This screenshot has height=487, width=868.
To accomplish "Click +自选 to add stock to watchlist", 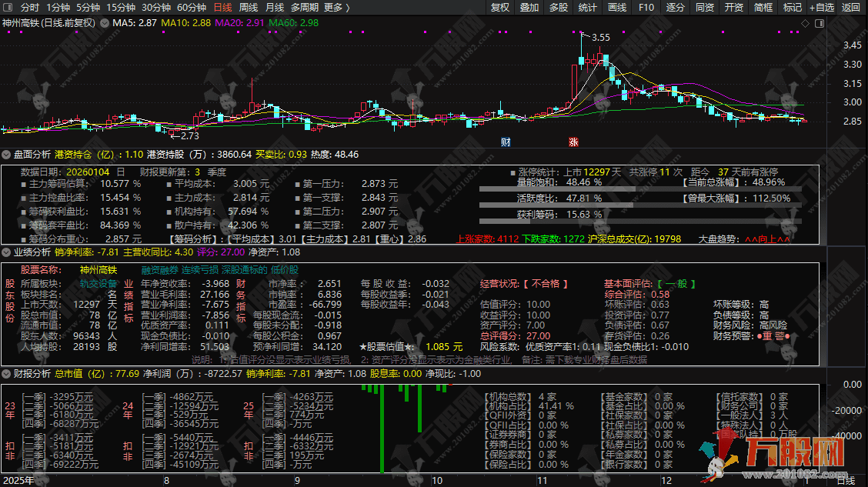I will [822, 8].
